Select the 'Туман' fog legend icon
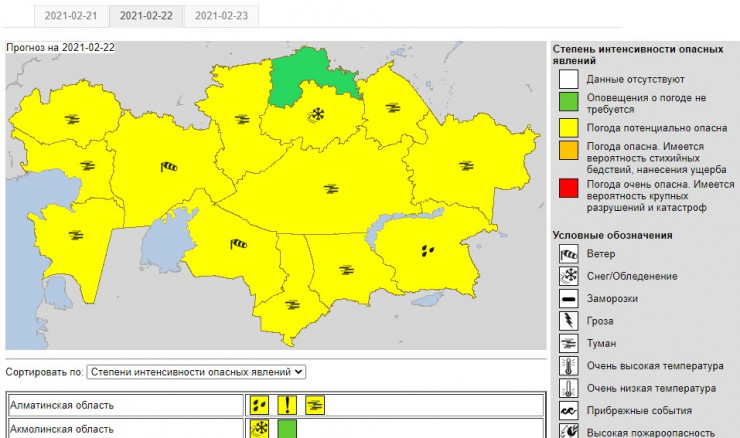Image resolution: width=740 pixels, height=438 pixels. (568, 344)
